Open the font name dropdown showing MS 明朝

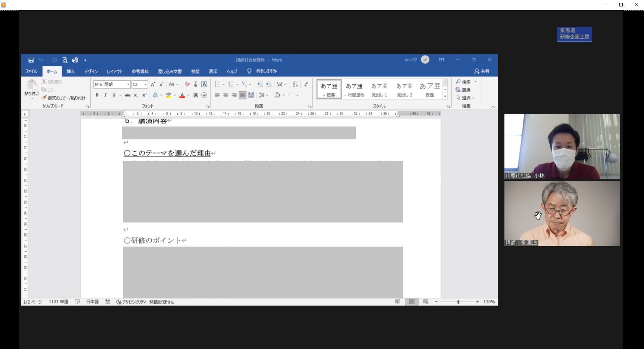[x=128, y=84]
